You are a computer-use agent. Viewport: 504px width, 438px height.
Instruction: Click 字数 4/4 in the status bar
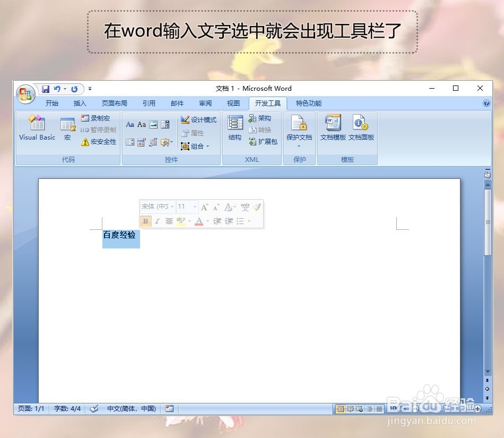(67, 409)
